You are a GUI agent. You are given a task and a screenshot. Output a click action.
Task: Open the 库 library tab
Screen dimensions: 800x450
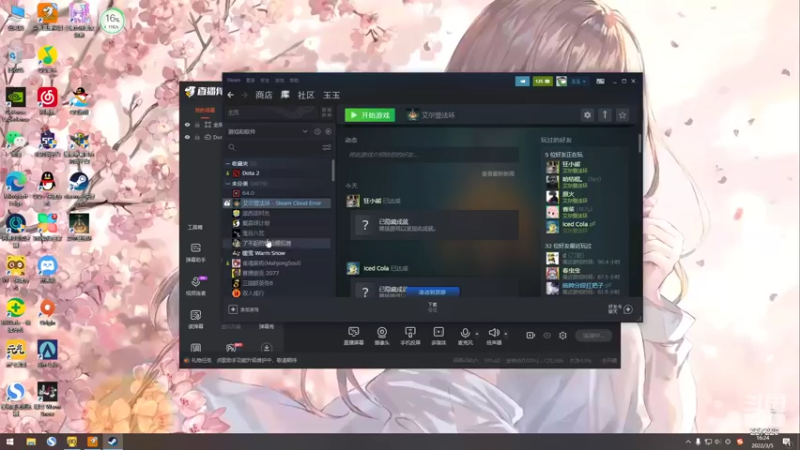[285, 95]
